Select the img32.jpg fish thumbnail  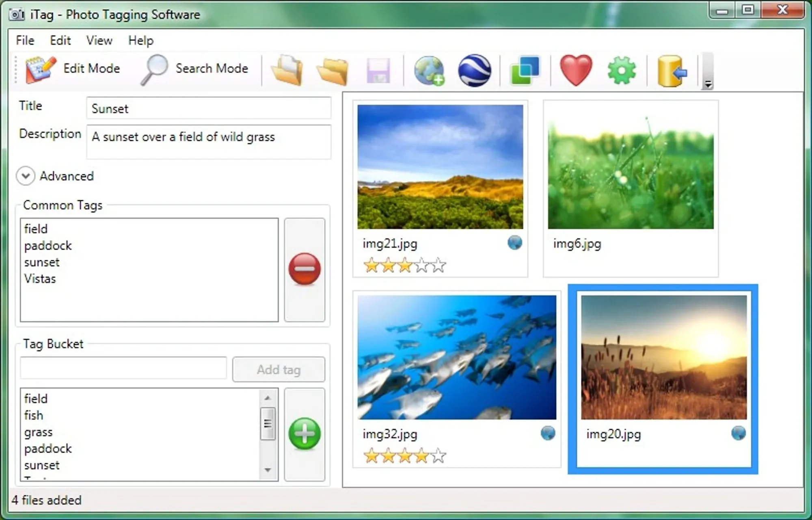(x=457, y=357)
